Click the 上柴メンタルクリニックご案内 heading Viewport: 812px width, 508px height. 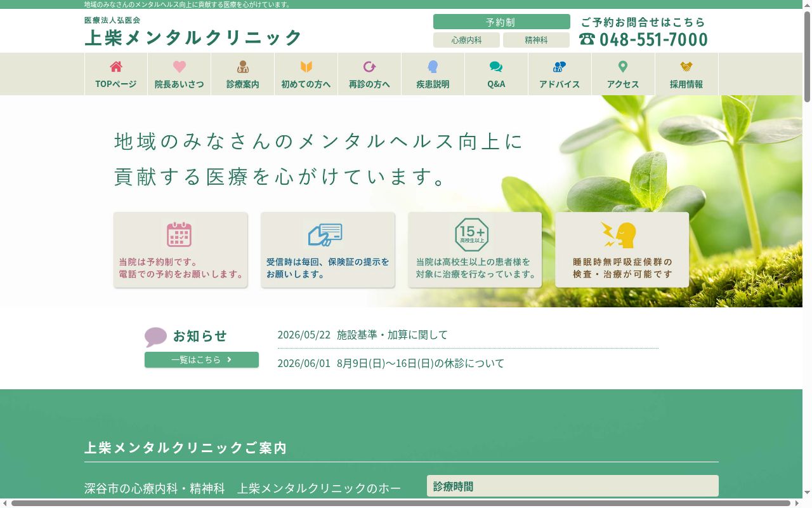[186, 448]
